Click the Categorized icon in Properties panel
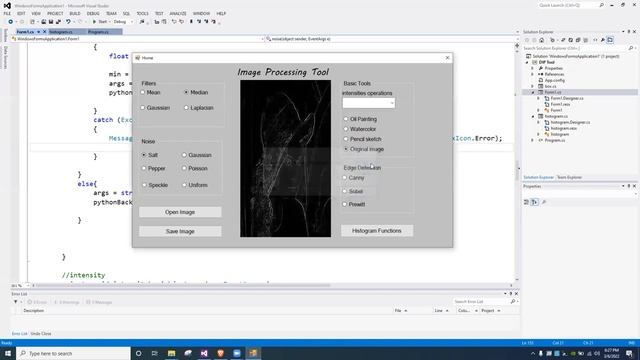Screen dimensions: 640x360 [x=526, y=202]
